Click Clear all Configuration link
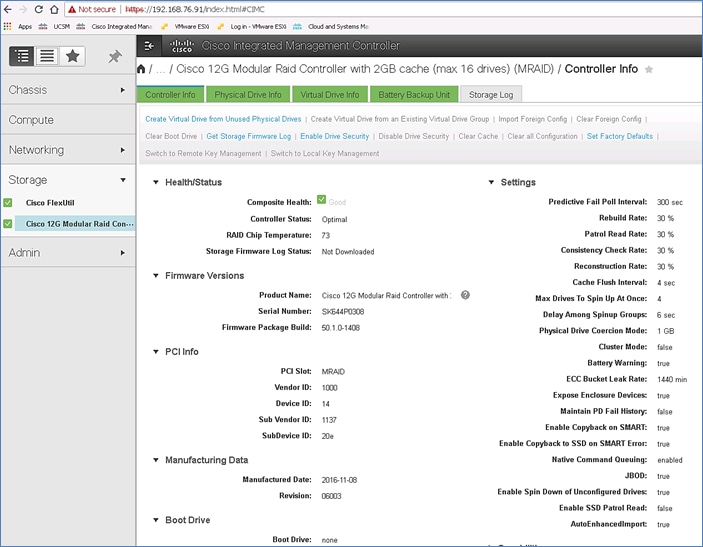Viewport: 703px width, 547px height. click(542, 136)
